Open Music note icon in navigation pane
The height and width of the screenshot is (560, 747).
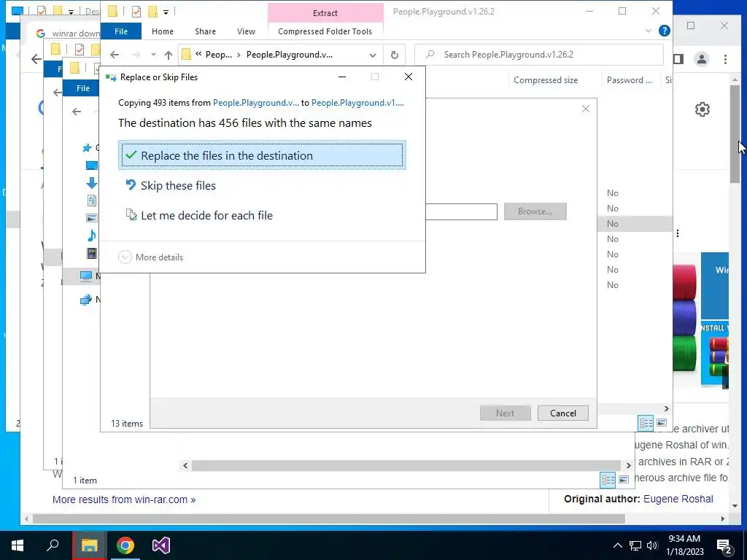91,236
